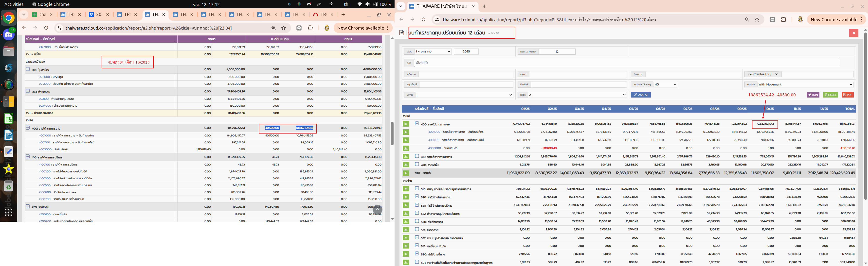Open extensions puzzle icon in right window
Screen dimensions: 868x266
point(783,19)
